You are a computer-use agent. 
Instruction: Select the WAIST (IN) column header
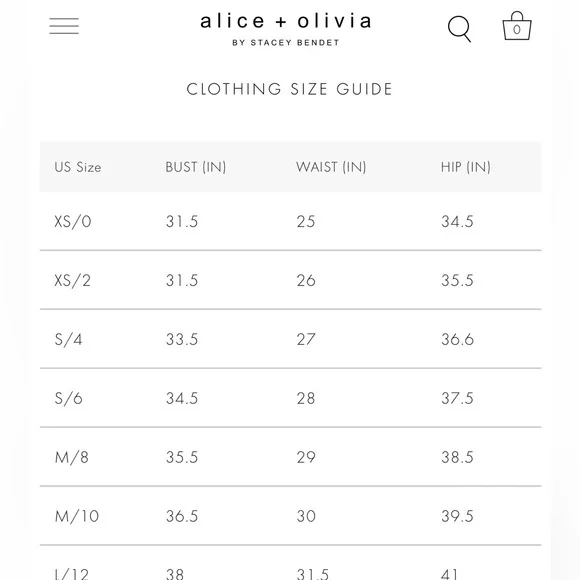(331, 167)
